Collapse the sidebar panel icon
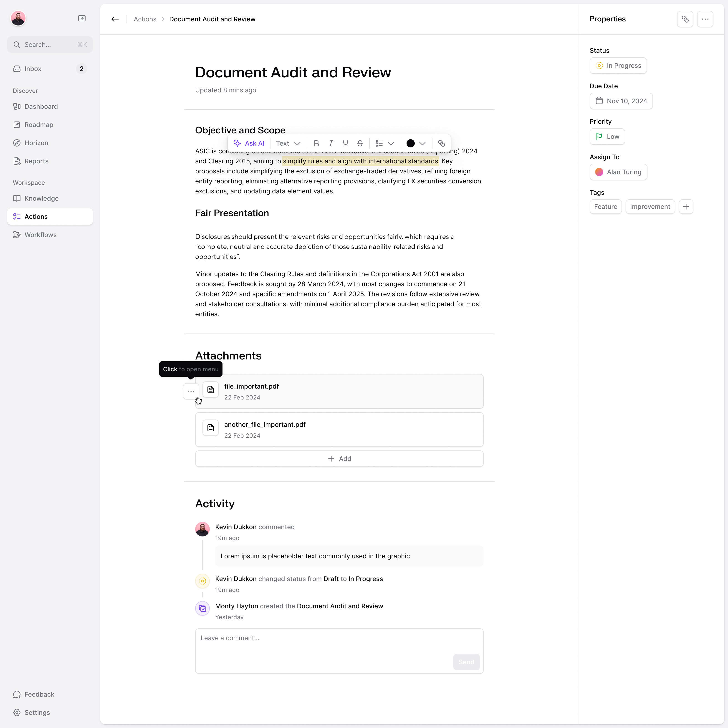The height and width of the screenshot is (728, 728). tap(82, 18)
